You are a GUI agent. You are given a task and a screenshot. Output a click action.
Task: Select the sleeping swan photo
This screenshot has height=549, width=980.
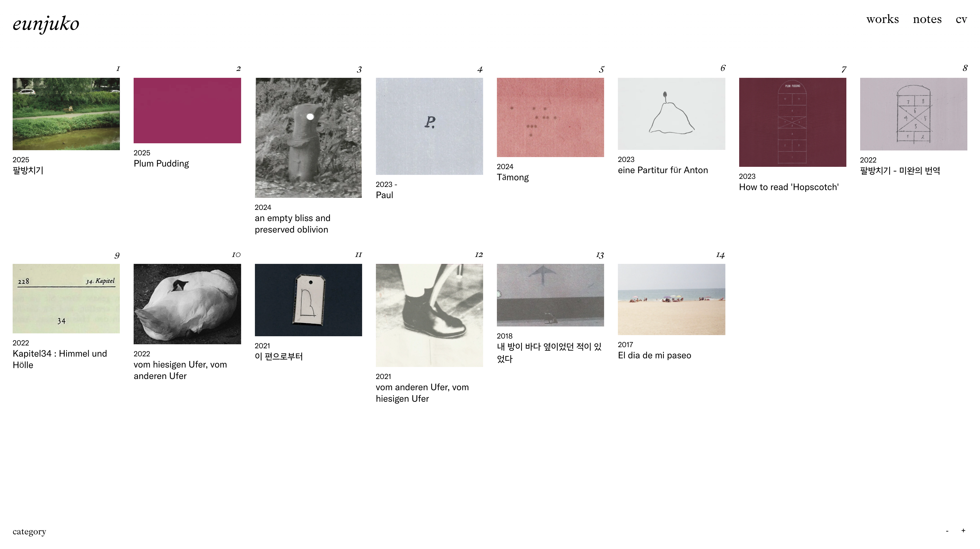coord(187,304)
